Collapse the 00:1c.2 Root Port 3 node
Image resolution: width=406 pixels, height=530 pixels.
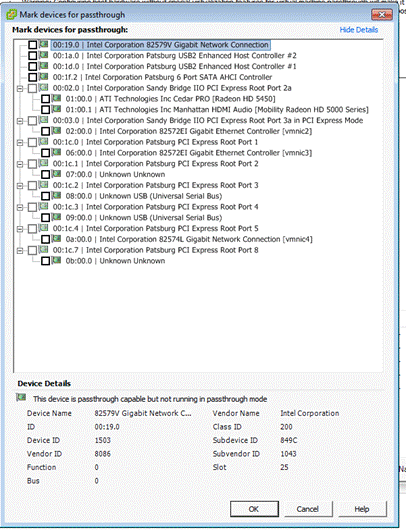click(20, 186)
